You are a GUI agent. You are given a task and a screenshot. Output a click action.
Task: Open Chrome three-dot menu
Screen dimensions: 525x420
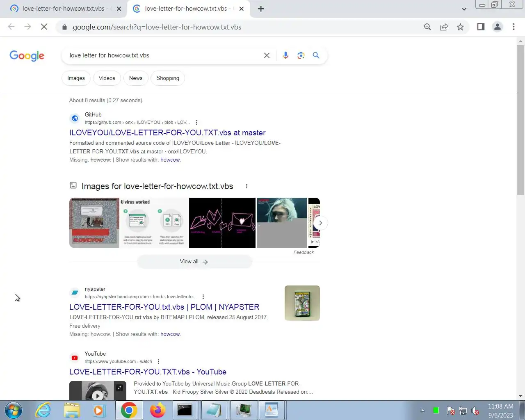[514, 27]
